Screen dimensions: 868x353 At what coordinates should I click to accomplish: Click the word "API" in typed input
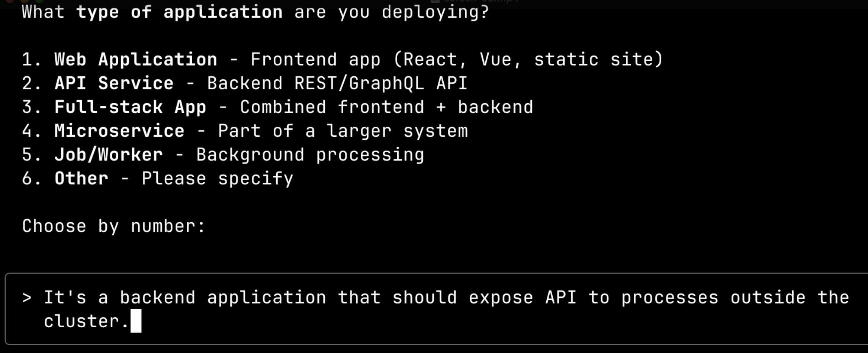(x=561, y=298)
